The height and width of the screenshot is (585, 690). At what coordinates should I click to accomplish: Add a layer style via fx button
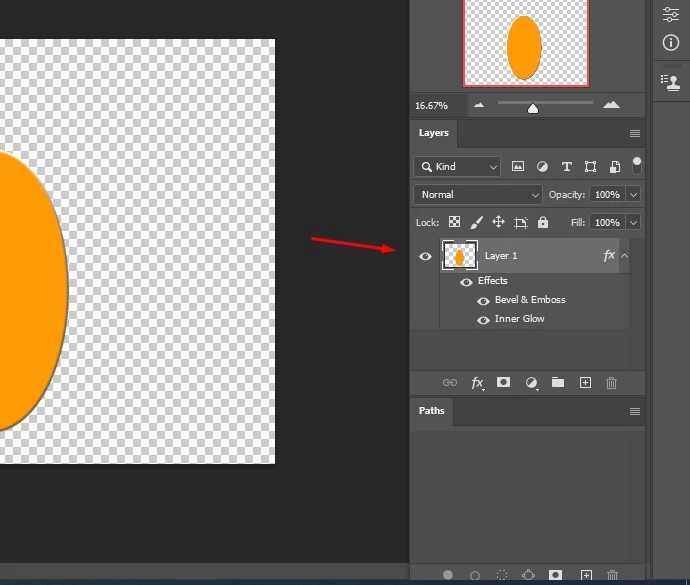[477, 383]
